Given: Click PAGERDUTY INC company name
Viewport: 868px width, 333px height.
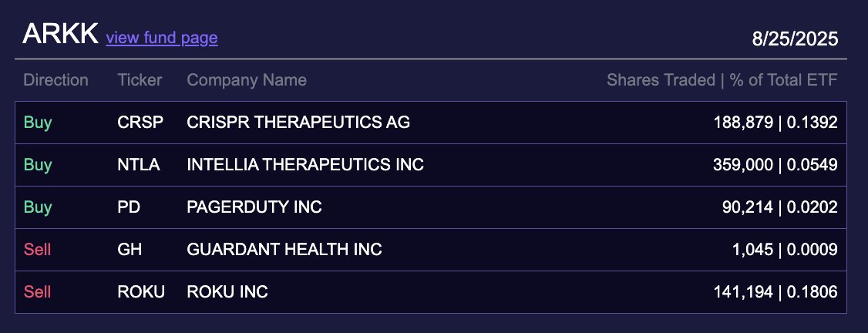Looking at the screenshot, I should point(254,207).
